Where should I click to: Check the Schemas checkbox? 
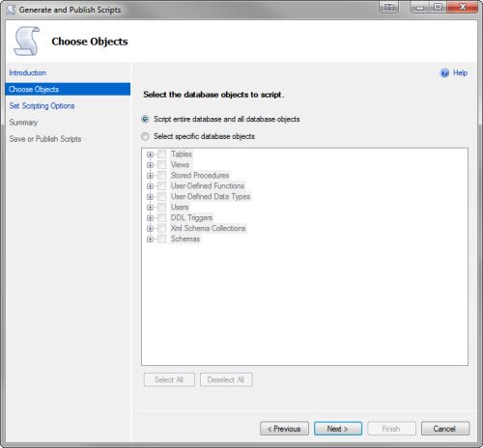tap(162, 238)
